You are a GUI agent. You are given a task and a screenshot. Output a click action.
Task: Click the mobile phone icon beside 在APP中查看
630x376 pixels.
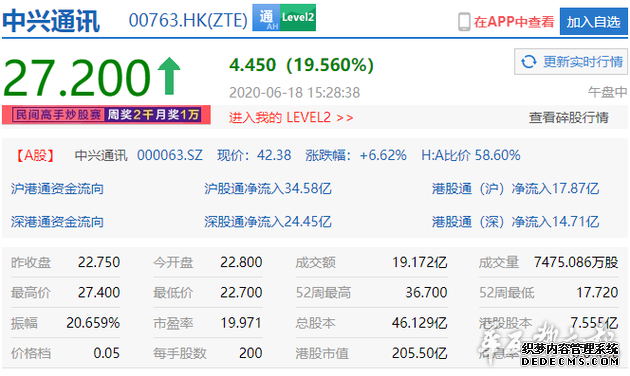point(464,21)
